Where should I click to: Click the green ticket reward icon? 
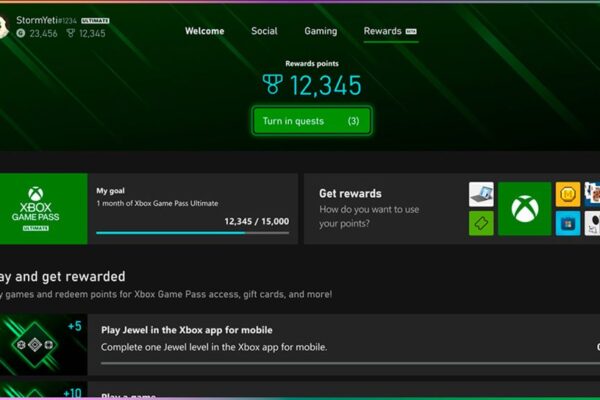(x=481, y=224)
